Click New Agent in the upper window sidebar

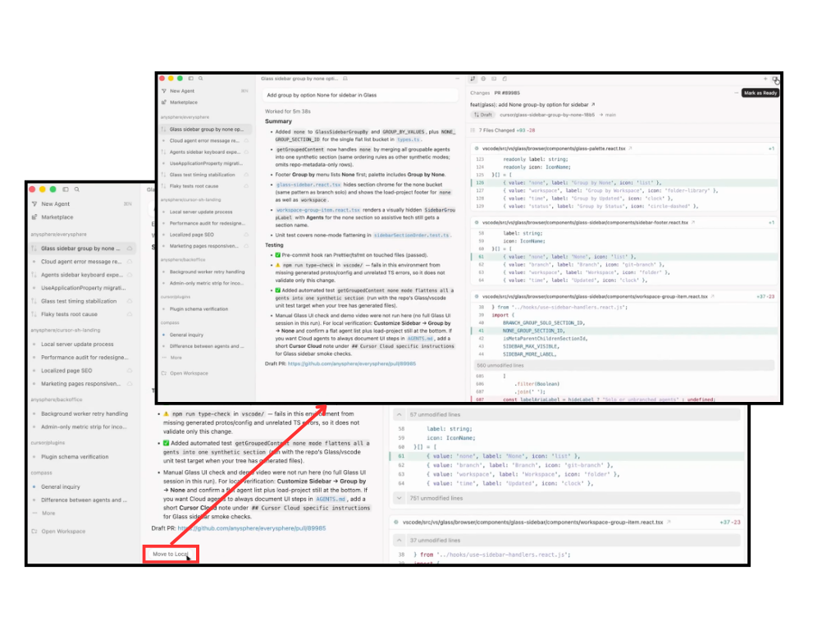(x=181, y=91)
